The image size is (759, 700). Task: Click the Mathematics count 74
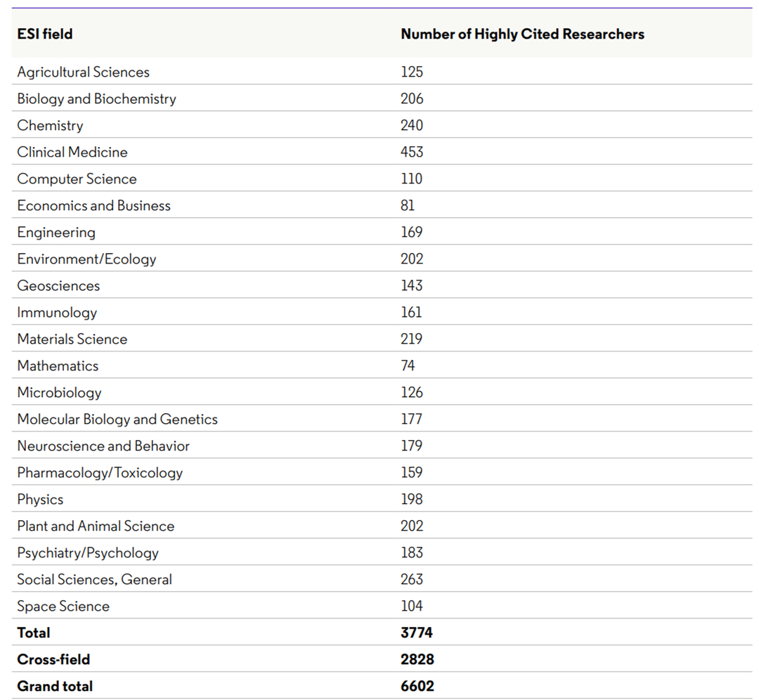click(x=408, y=365)
